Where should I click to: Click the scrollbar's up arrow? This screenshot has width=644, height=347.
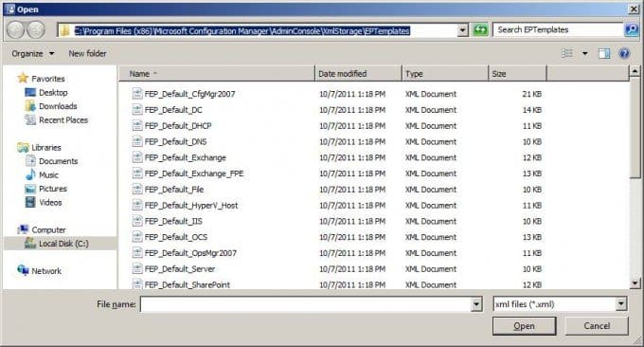click(x=635, y=71)
